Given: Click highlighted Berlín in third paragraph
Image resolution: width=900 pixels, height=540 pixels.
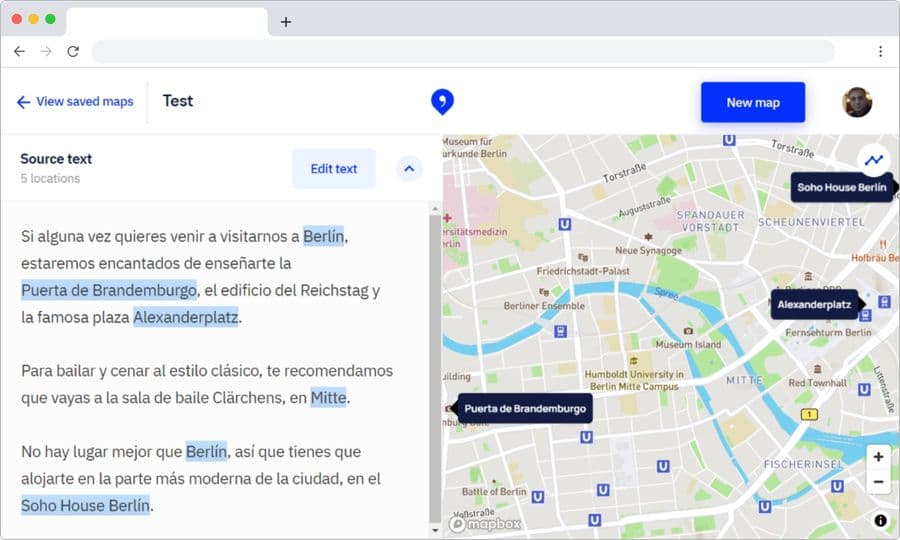Looking at the screenshot, I should pyautogui.click(x=207, y=452).
